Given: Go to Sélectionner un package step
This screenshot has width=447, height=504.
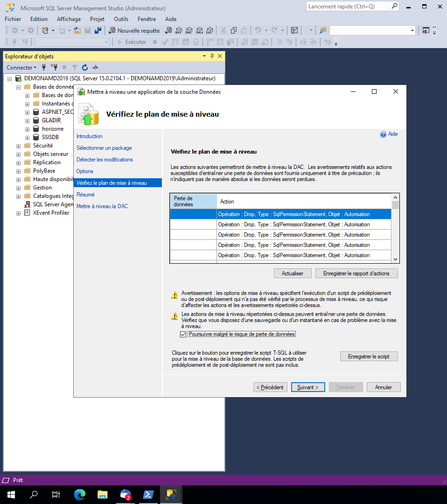Looking at the screenshot, I should point(104,148).
